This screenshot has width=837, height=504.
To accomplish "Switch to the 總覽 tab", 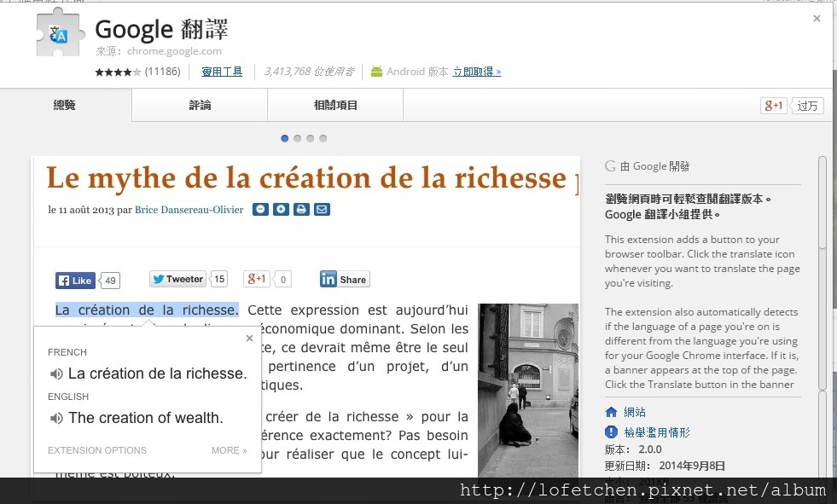I will 65,105.
